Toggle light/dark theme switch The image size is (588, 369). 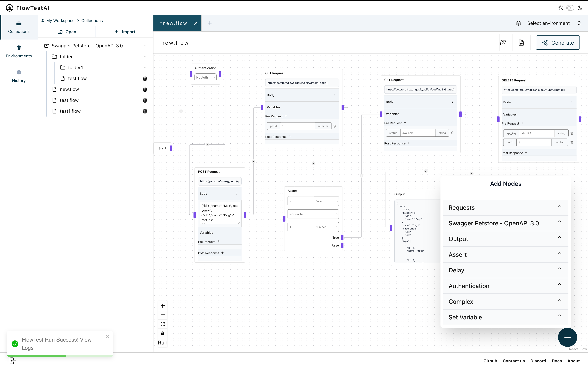point(570,8)
